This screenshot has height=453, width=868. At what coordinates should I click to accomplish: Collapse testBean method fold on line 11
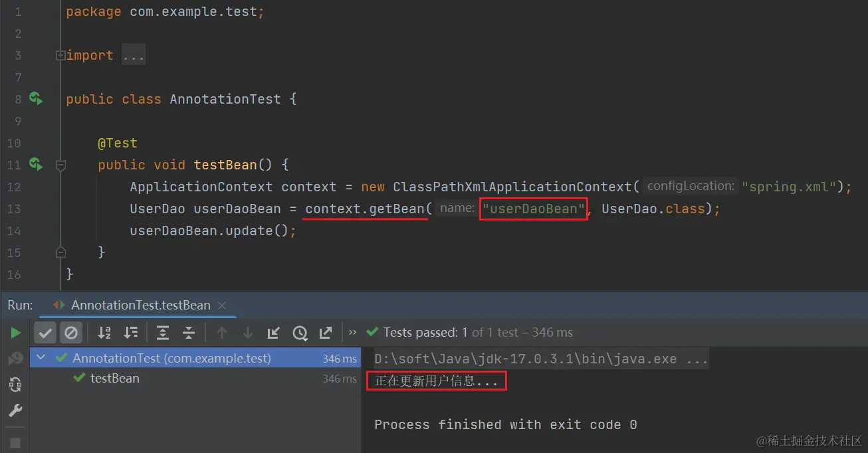click(60, 164)
